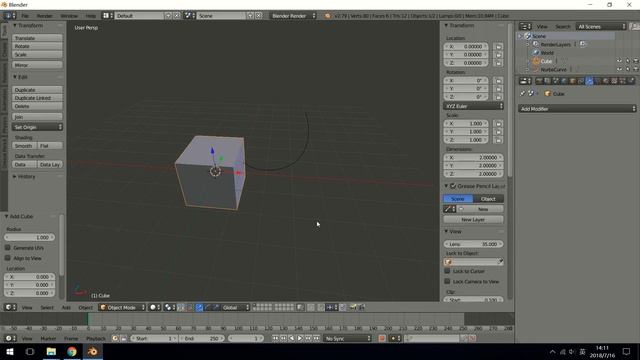
Task: Open the Window menu
Action: pos(69,16)
